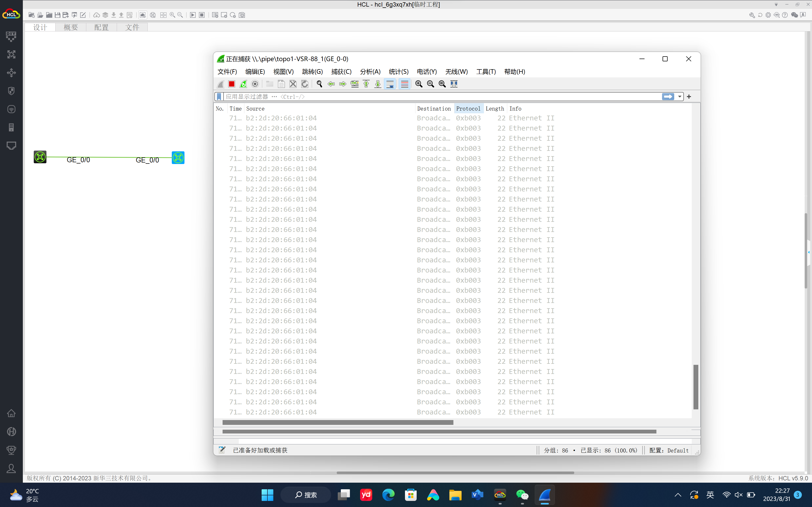
Task: Restart the current capture (green fin icon)
Action: pos(243,84)
